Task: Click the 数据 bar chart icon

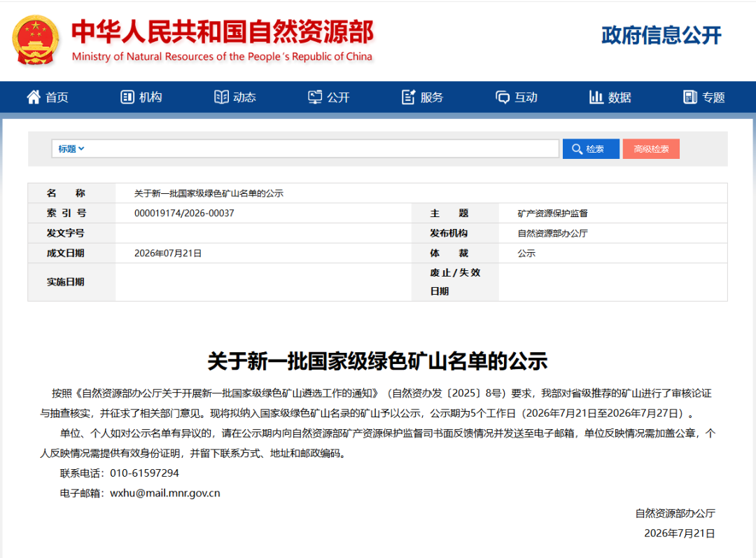Action: click(x=596, y=97)
